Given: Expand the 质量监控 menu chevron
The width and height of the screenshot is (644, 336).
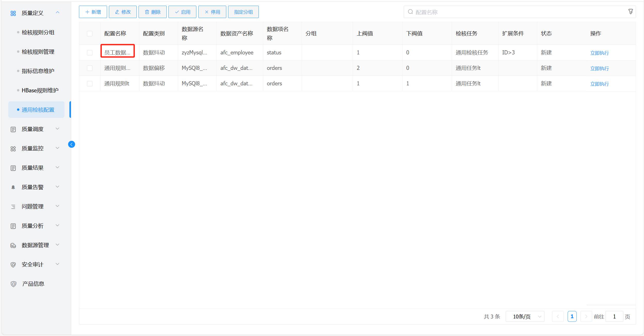Looking at the screenshot, I should coord(58,148).
